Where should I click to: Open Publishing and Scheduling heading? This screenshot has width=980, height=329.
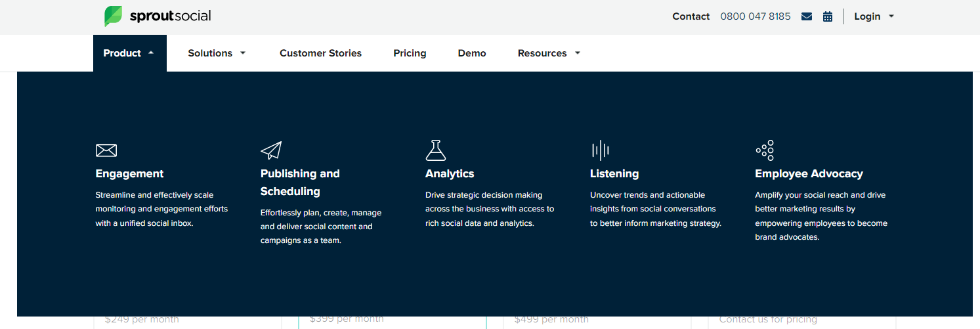click(300, 183)
